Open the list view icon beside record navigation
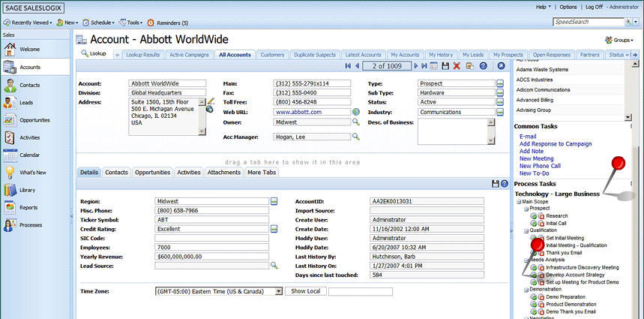 pyautogui.click(x=434, y=66)
